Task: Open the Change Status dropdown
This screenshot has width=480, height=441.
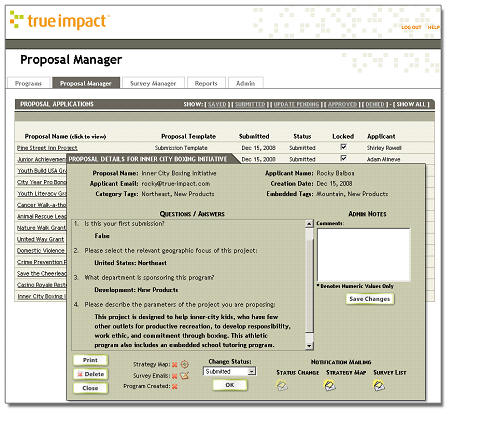Action: tap(229, 371)
